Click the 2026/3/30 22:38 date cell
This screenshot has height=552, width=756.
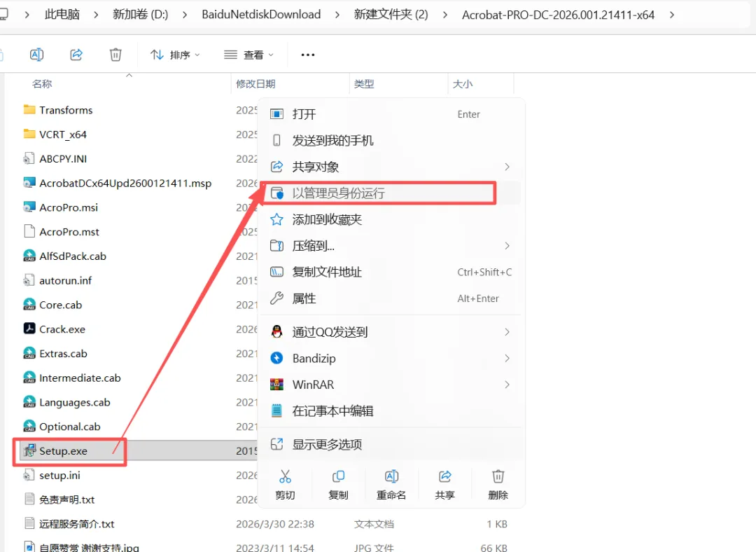point(275,524)
